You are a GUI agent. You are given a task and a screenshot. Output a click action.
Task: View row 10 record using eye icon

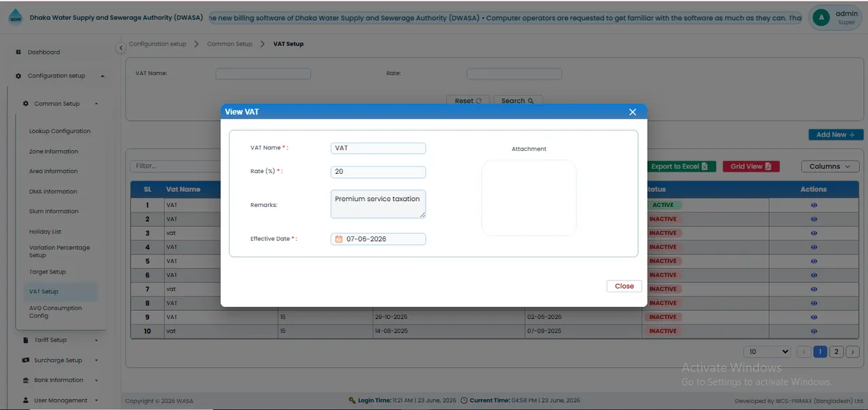[814, 331]
